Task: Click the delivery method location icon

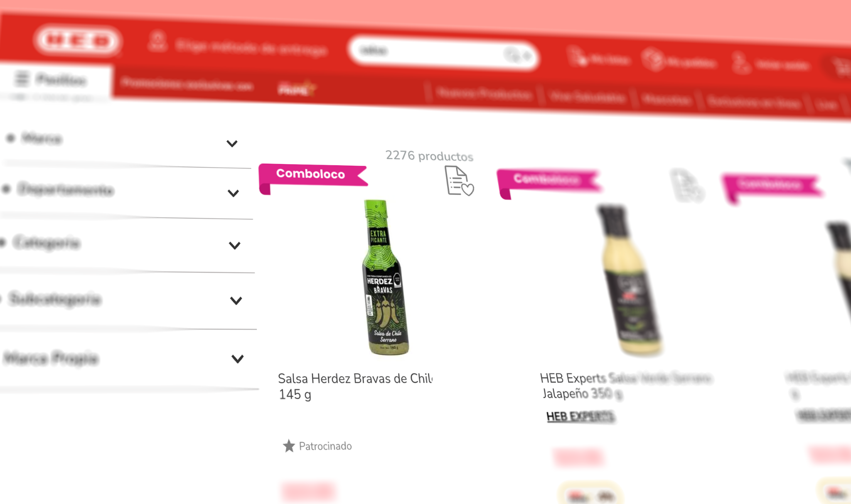Action: click(157, 42)
